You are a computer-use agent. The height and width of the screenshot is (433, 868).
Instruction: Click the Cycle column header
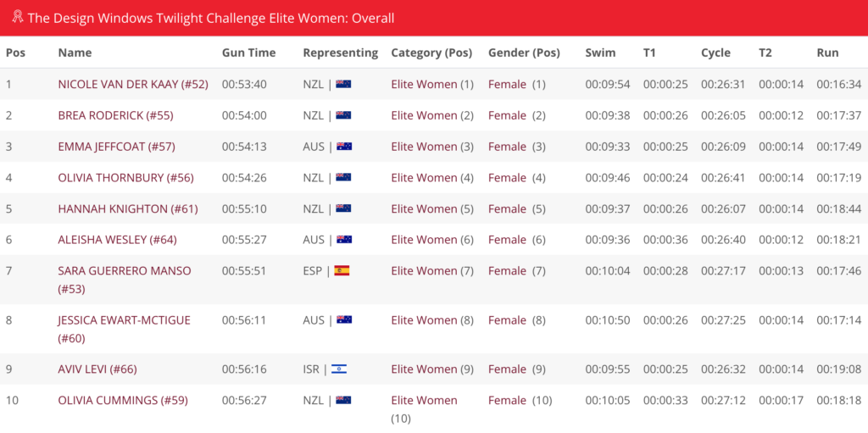(x=715, y=53)
